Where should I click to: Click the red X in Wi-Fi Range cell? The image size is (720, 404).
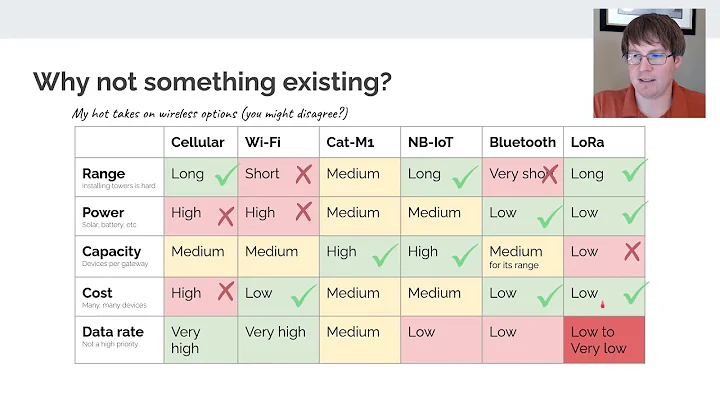tap(303, 174)
